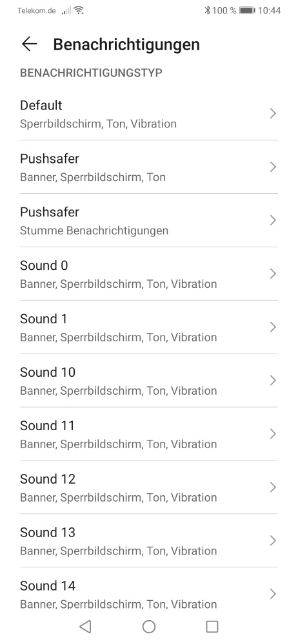
Task: Expand Sound 12 using its chevron
Action: [x=272, y=487]
